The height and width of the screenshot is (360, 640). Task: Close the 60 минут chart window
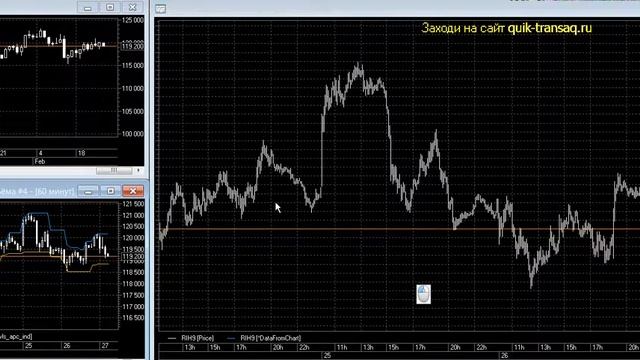[133, 191]
